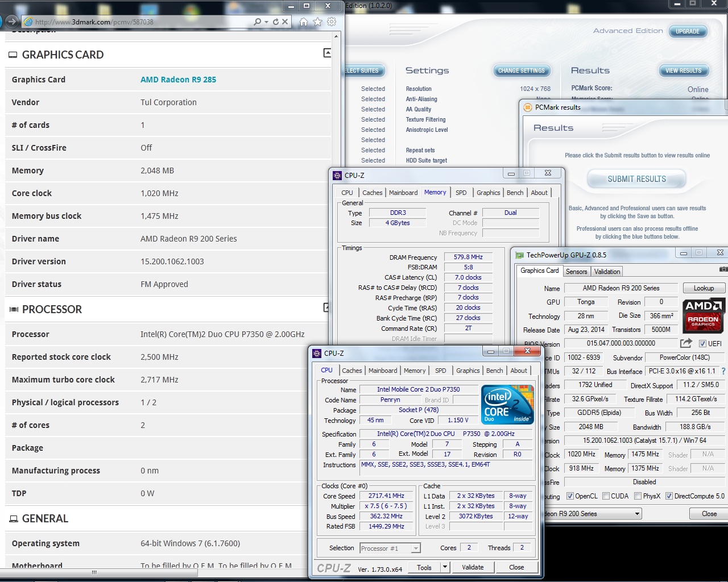Screen dimensions: 728x582
Task: Click the Core Speed 2717.41 MHz value
Action: (x=386, y=496)
